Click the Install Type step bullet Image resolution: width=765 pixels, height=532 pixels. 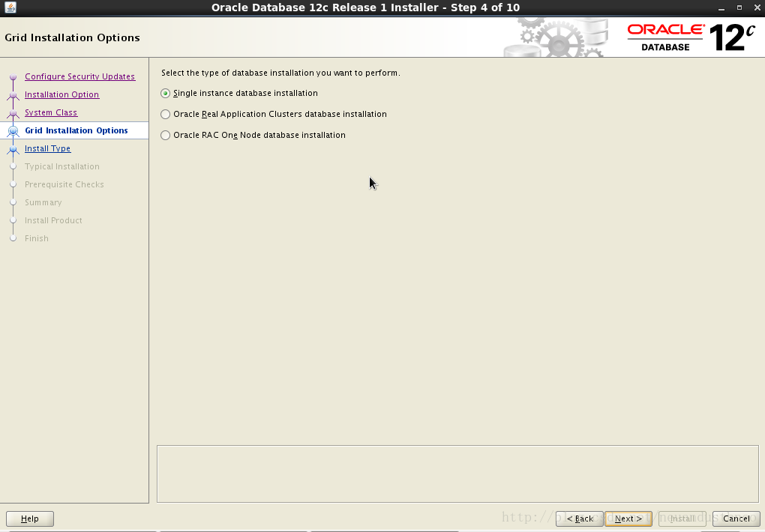[x=13, y=149]
